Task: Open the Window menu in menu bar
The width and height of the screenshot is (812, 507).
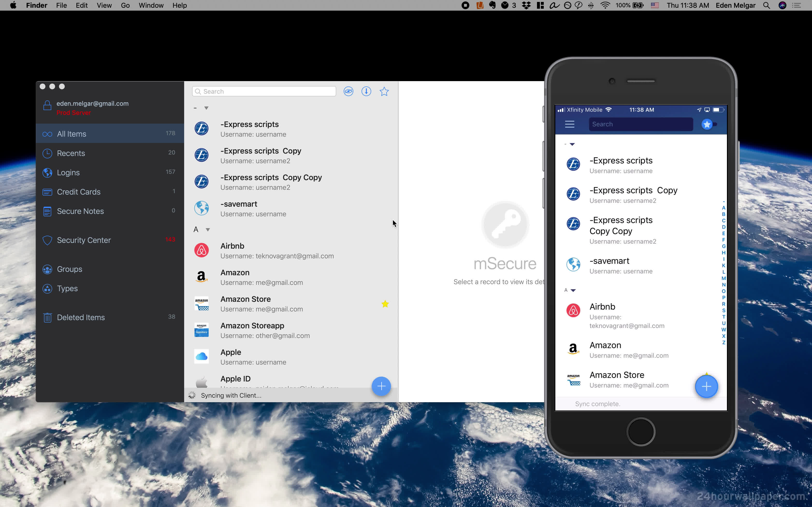Action: click(151, 5)
